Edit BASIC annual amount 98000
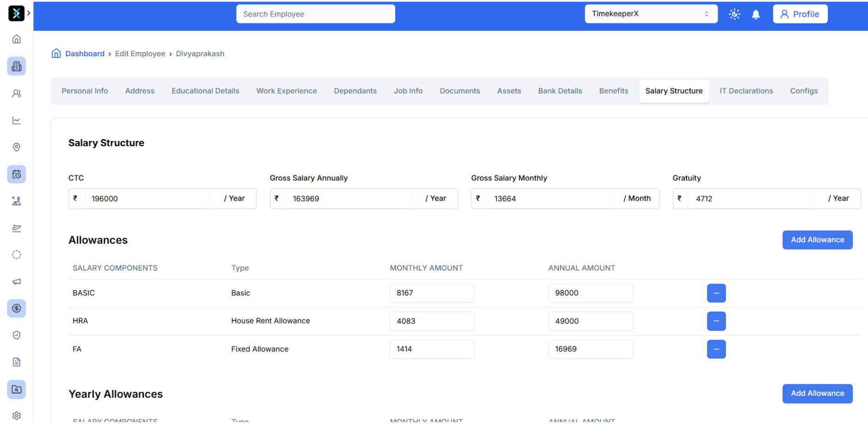The width and height of the screenshot is (868, 424). pyautogui.click(x=590, y=293)
